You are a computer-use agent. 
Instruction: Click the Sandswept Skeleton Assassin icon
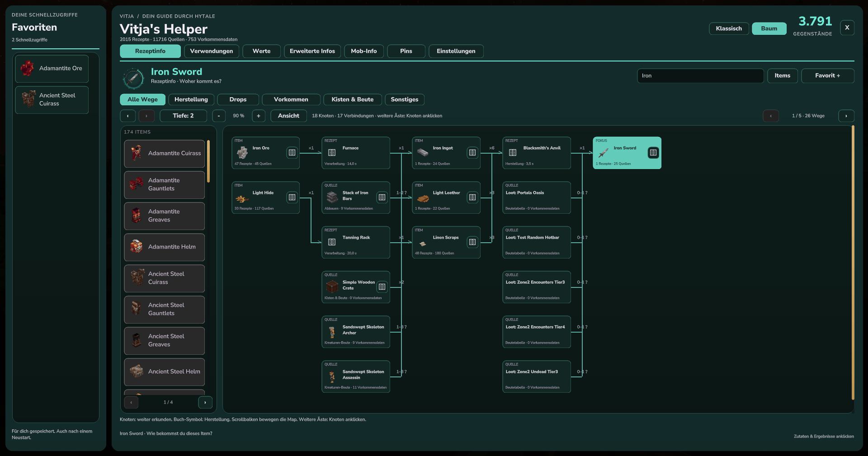tap(332, 377)
